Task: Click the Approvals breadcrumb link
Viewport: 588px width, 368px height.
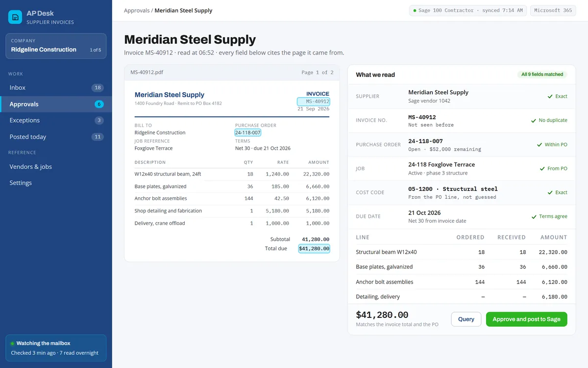Action: [x=137, y=10]
